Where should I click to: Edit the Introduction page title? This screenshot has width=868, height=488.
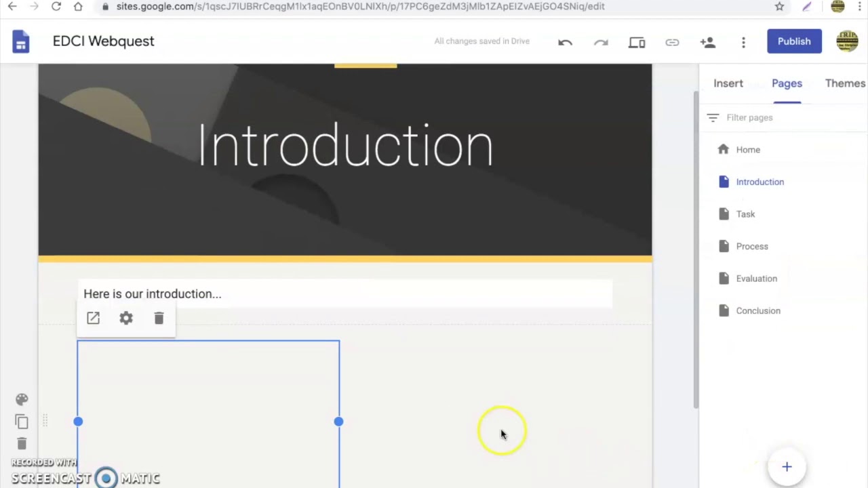point(345,145)
